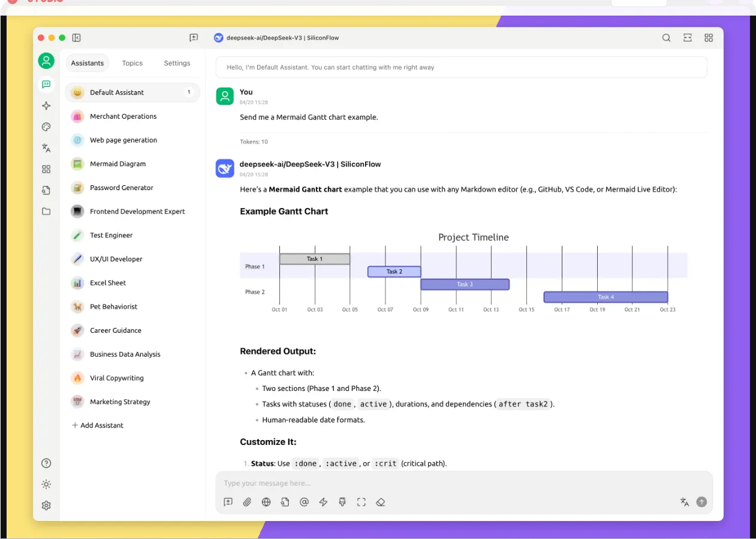Click the Task 3 bar in Gantt chart
756x539 pixels.
(465, 284)
